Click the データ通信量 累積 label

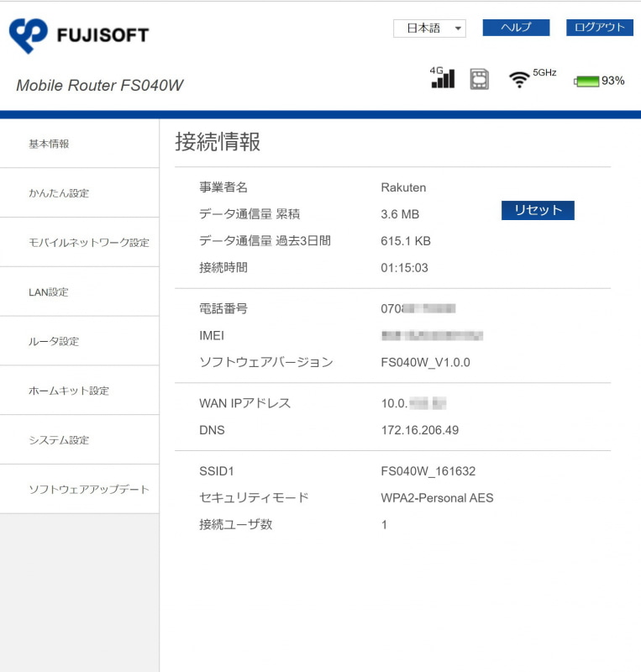250,214
